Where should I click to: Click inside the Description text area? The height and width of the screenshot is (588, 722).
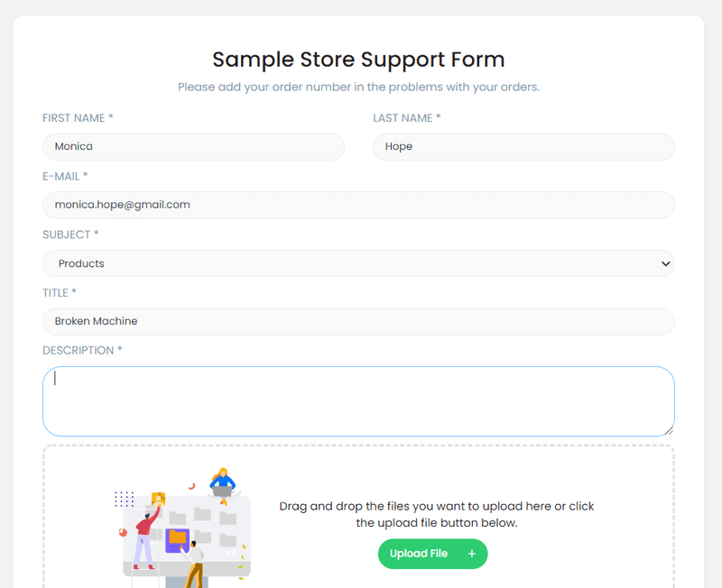click(358, 401)
